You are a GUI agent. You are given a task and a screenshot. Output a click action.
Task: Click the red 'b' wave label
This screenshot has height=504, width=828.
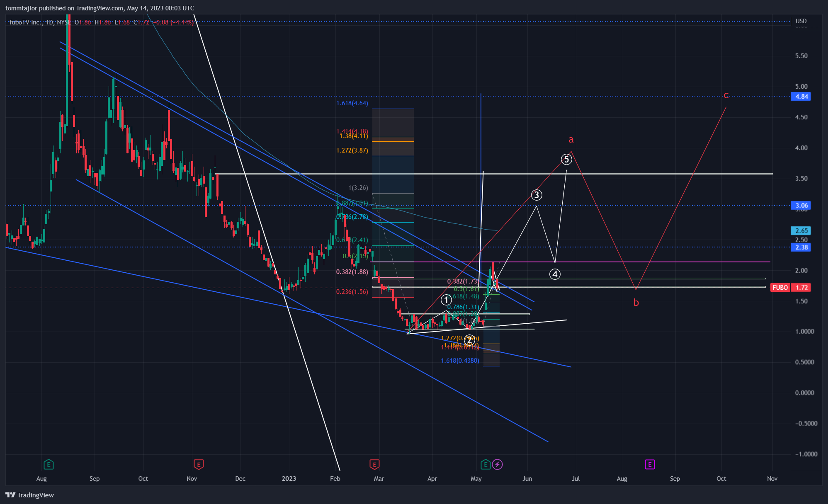tap(636, 303)
